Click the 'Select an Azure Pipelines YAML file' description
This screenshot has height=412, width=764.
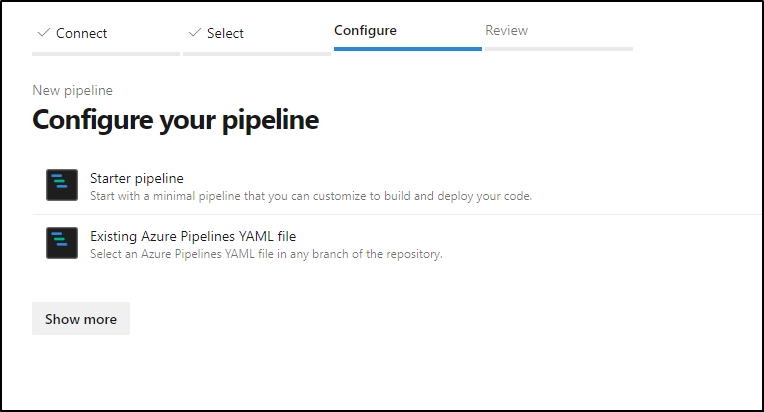[266, 254]
